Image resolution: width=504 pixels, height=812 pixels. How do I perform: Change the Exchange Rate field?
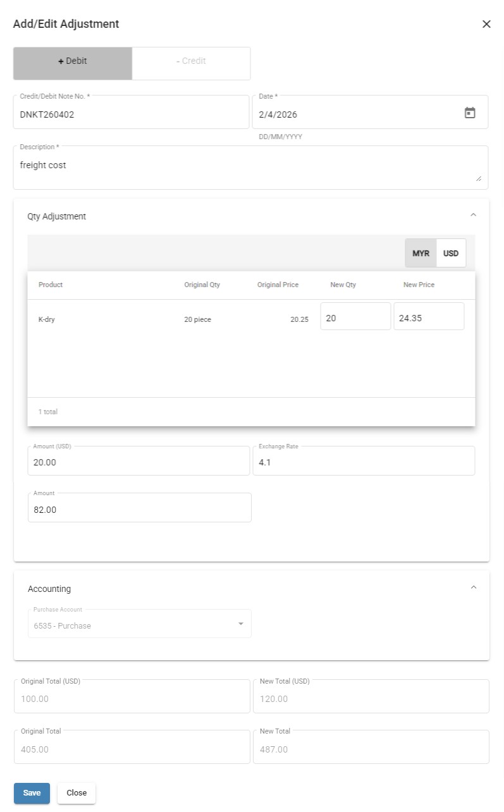[364, 461]
